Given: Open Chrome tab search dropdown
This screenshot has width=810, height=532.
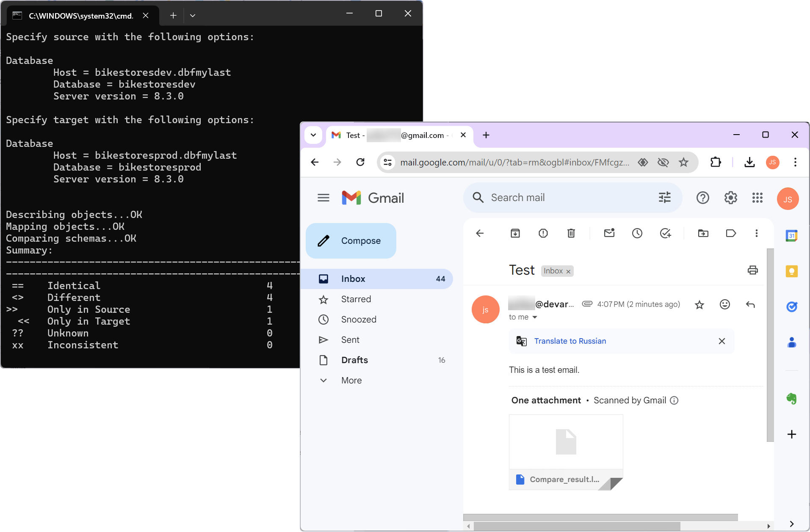Looking at the screenshot, I should (x=313, y=135).
